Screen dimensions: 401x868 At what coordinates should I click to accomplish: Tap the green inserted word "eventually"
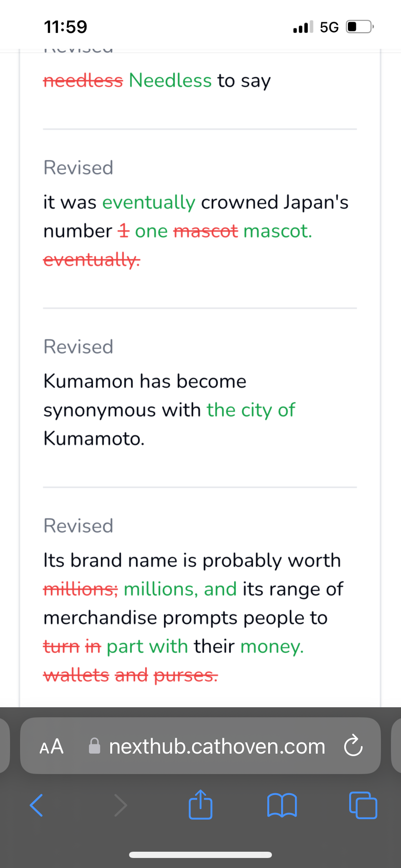coord(149,202)
